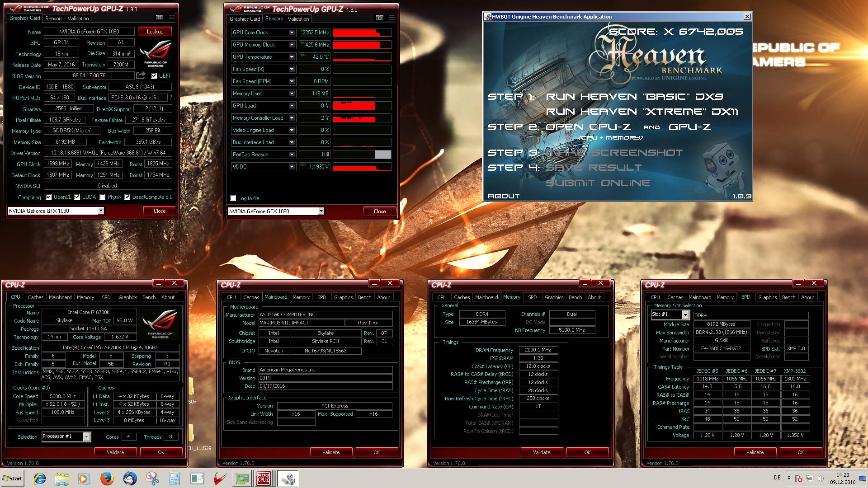Screen dimensions: 868x488
Task: Click OK in the CPU-Z Memory window
Action: click(x=587, y=452)
